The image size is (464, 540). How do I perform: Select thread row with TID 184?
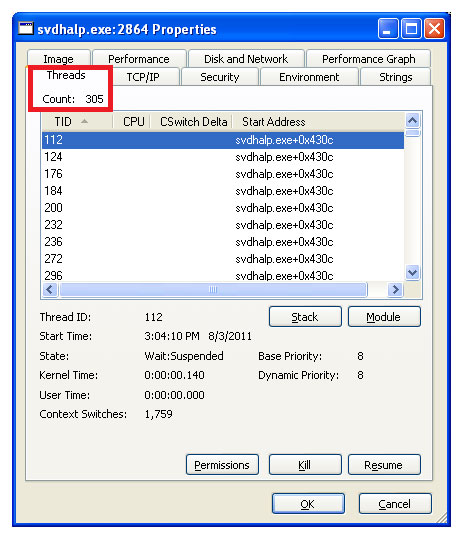(223, 191)
